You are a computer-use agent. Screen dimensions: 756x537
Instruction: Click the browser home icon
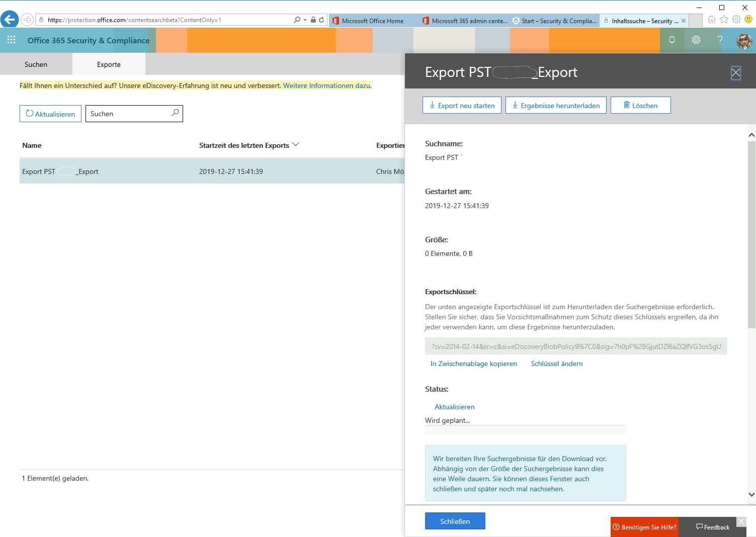[x=711, y=20]
